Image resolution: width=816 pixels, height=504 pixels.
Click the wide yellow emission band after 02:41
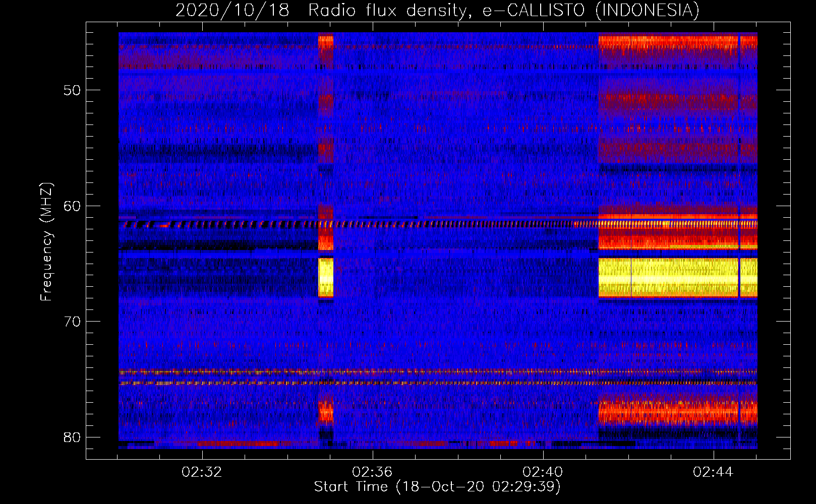(678, 277)
